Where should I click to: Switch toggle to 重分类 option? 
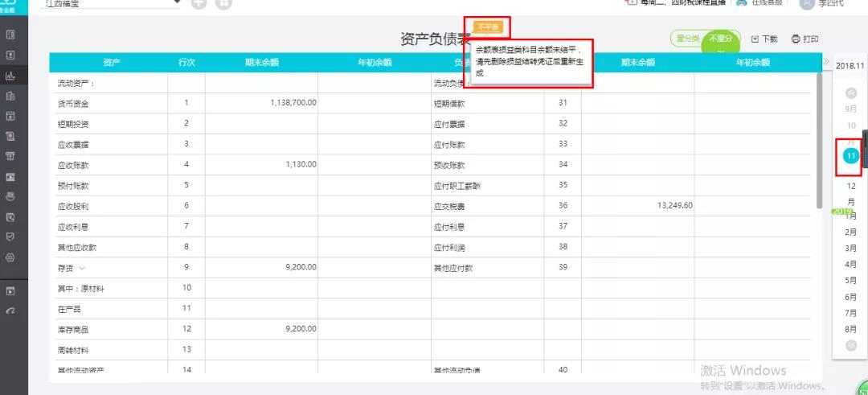[688, 39]
